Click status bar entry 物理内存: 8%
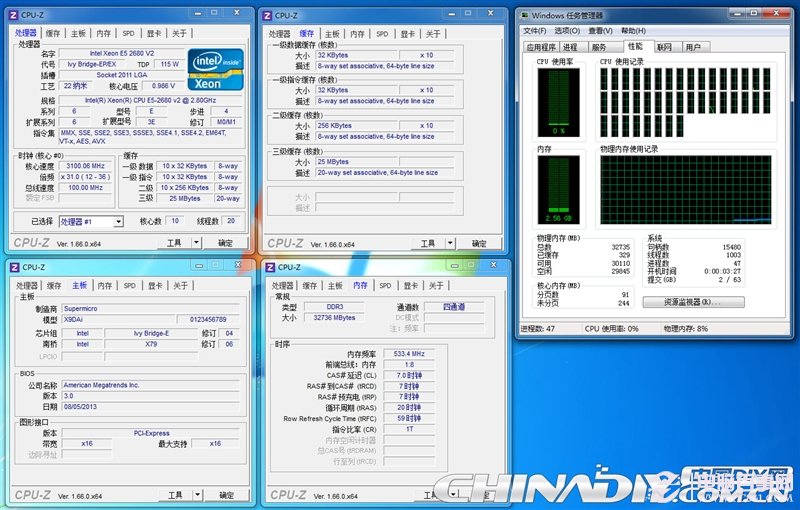 point(685,329)
